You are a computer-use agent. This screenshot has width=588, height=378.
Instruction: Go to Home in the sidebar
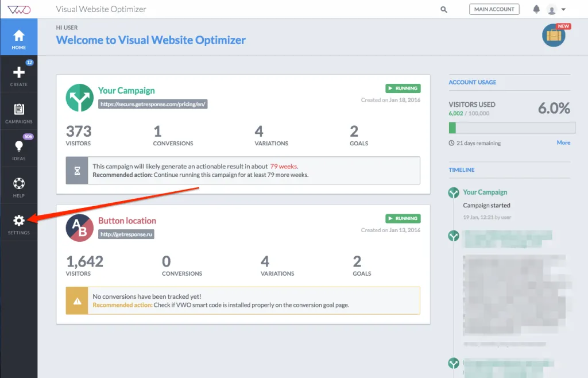[19, 37]
